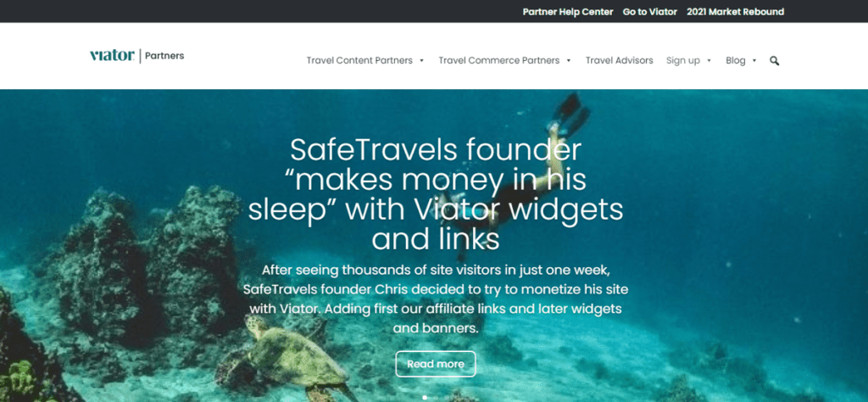The height and width of the screenshot is (402, 868).
Task: Go to Travel Advisors page
Action: click(620, 60)
